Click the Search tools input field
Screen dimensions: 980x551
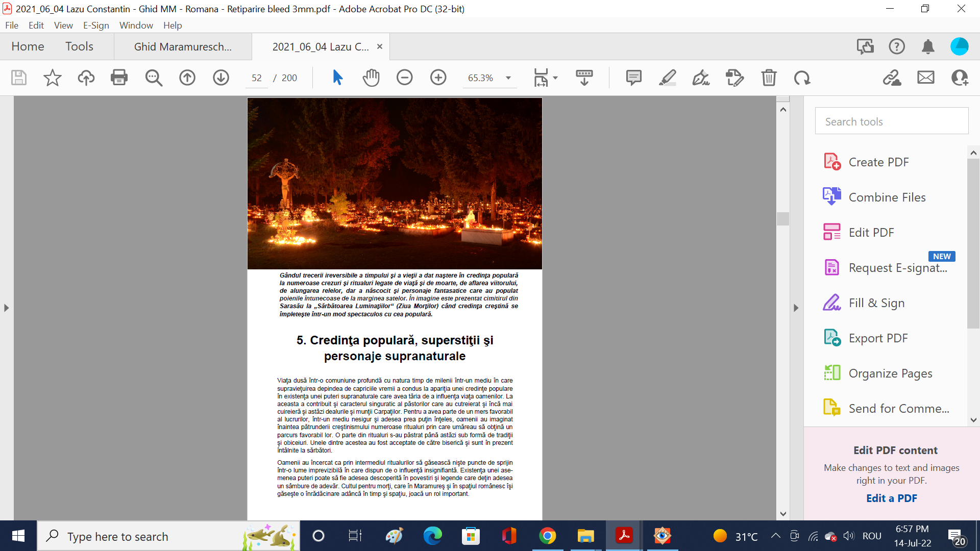pos(891,121)
